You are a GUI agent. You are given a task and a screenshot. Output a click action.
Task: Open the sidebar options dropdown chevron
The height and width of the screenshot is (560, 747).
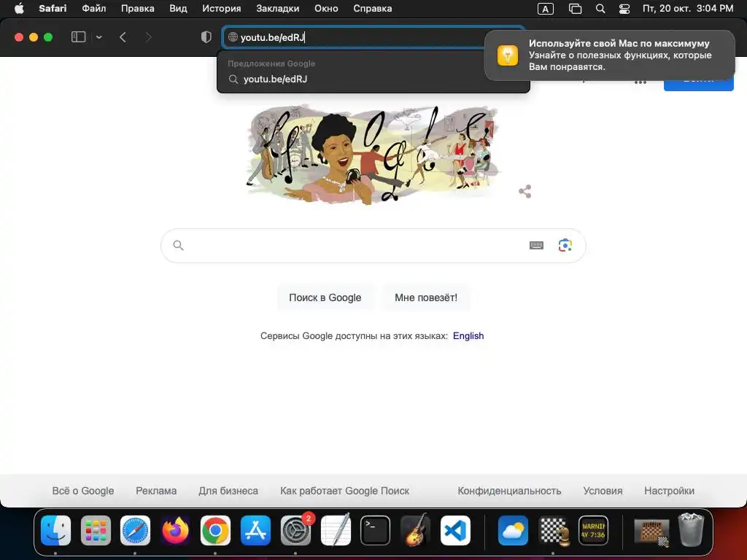tap(98, 37)
